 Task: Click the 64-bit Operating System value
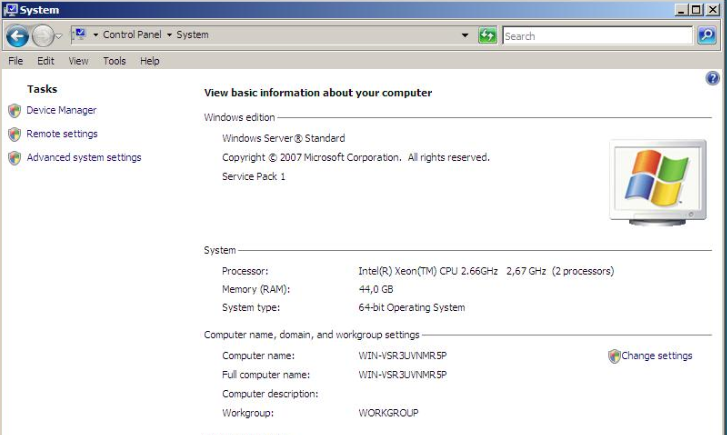click(411, 307)
